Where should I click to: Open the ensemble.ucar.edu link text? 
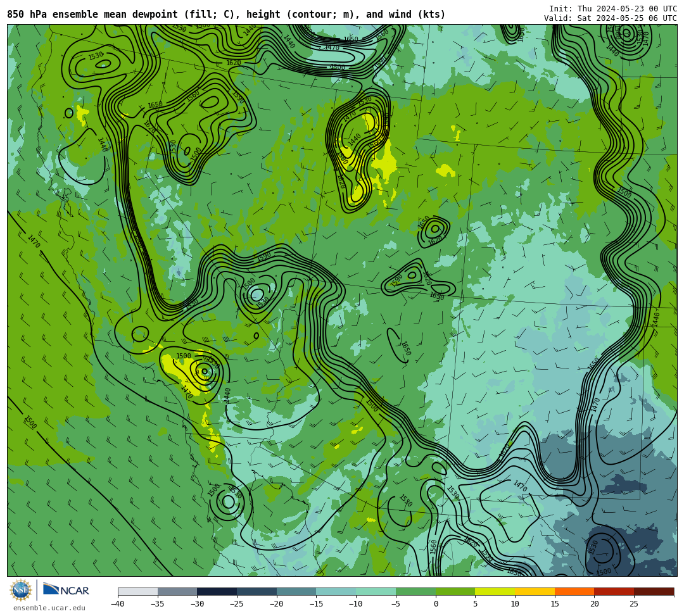pyautogui.click(x=49, y=608)
